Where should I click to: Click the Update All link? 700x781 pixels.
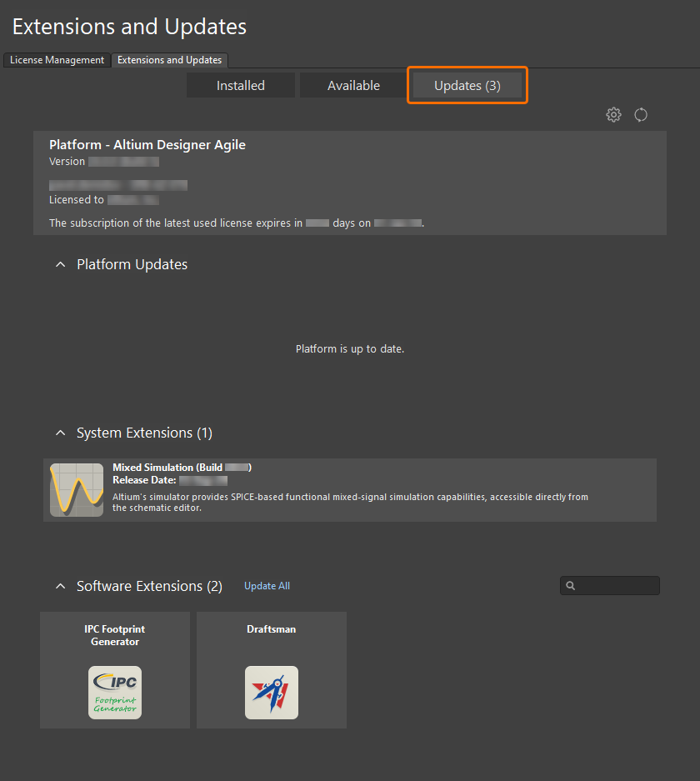267,585
